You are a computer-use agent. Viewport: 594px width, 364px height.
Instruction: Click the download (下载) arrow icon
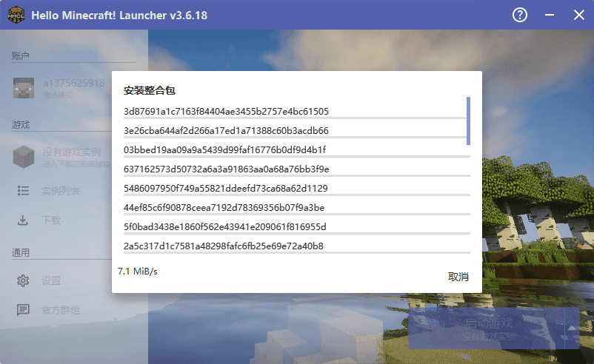coord(24,220)
